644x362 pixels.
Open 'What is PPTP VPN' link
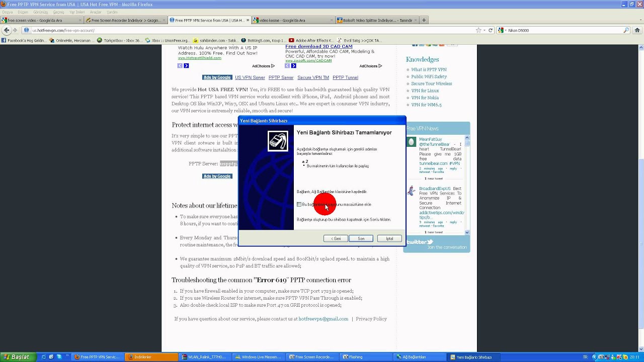click(429, 69)
